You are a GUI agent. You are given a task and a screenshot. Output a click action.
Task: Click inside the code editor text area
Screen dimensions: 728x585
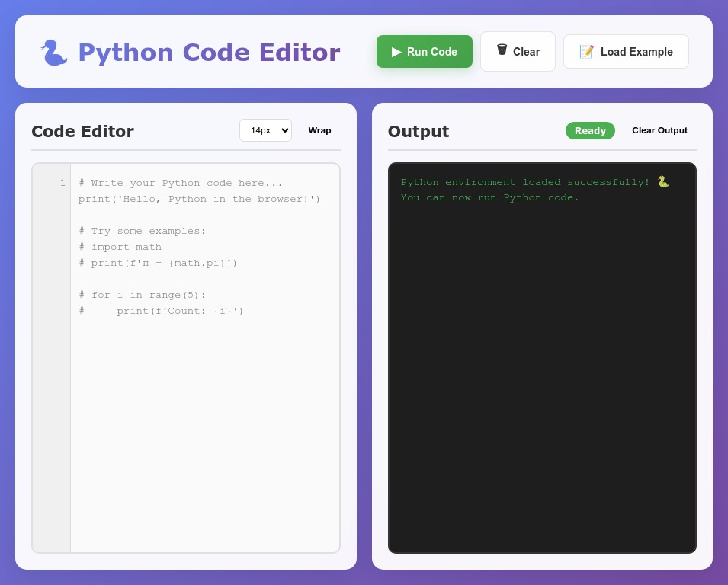tap(205, 357)
